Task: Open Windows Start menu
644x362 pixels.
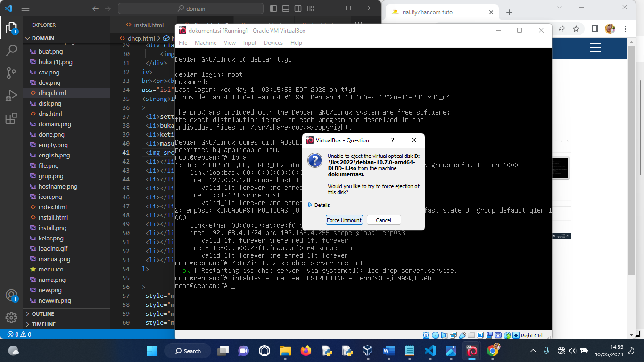Action: pyautogui.click(x=152, y=351)
